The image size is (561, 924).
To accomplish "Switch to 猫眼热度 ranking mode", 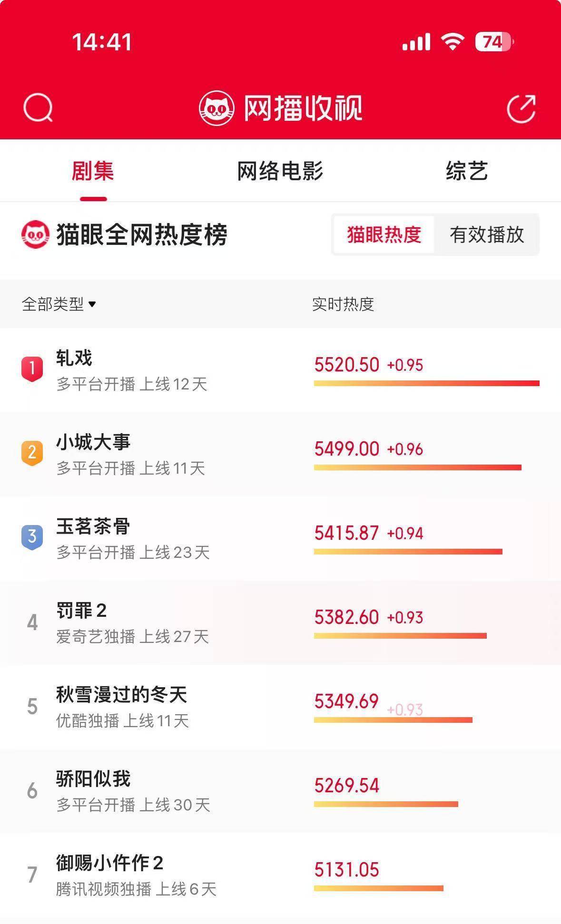I will coord(384,234).
